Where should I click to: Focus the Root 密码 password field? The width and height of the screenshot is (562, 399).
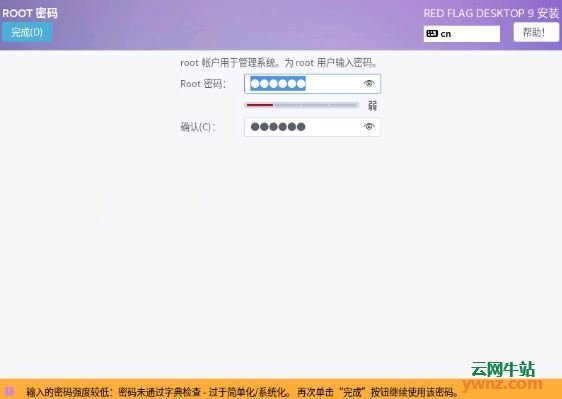pos(312,84)
